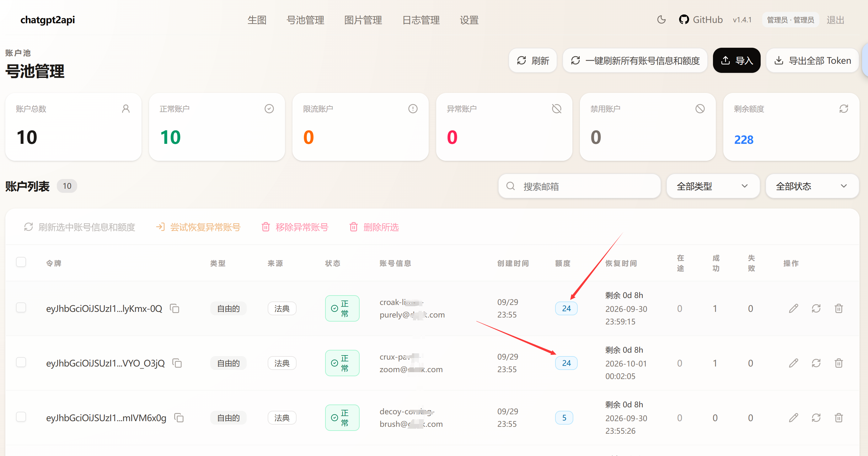Check the select-all header checkbox
Screen dimensions: 868x456
coord(21,262)
